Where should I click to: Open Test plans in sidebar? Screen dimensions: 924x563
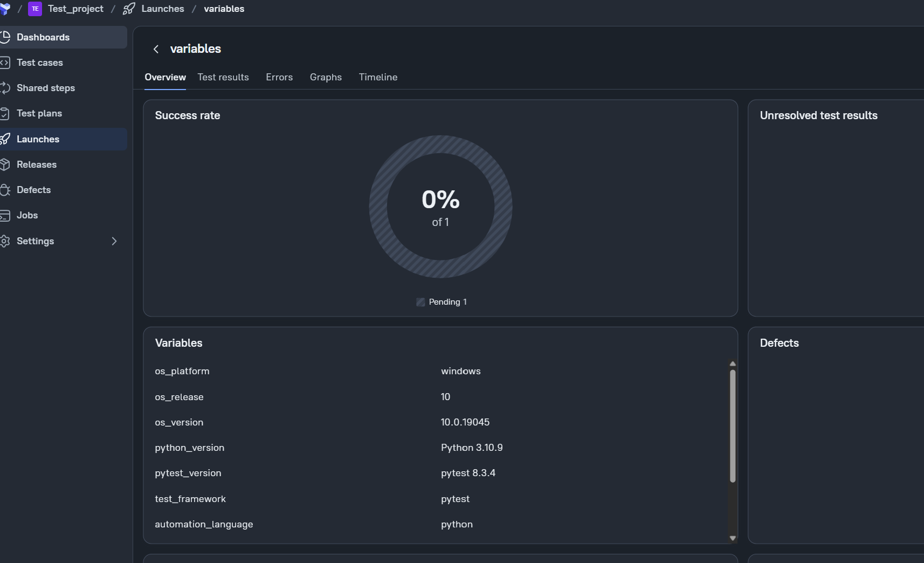[63, 113]
